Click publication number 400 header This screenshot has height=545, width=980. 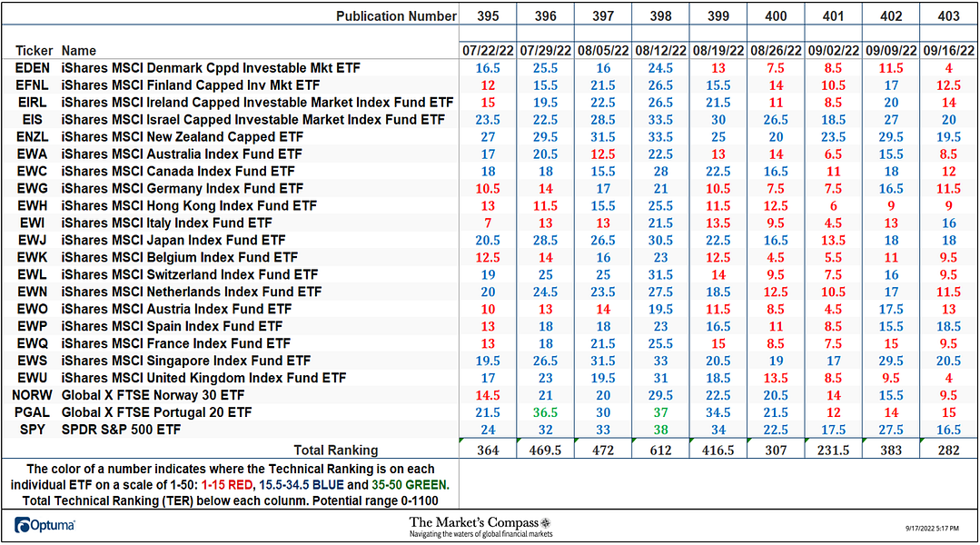776,16
